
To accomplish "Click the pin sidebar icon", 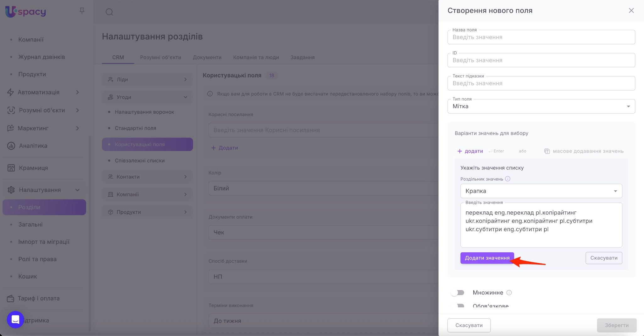I will click(x=82, y=11).
